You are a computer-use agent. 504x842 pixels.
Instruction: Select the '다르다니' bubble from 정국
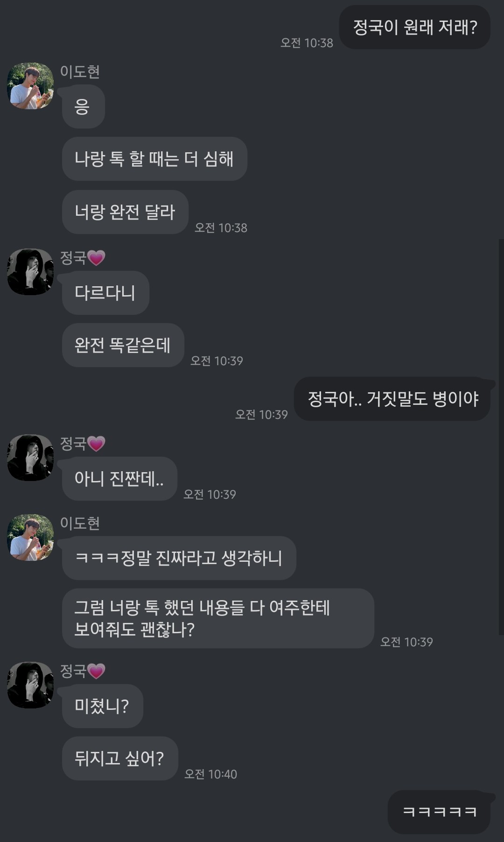tap(105, 293)
